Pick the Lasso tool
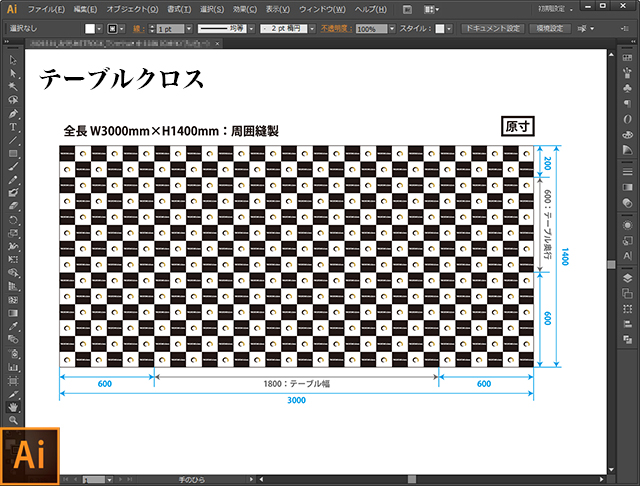The image size is (640, 486). coord(13,100)
